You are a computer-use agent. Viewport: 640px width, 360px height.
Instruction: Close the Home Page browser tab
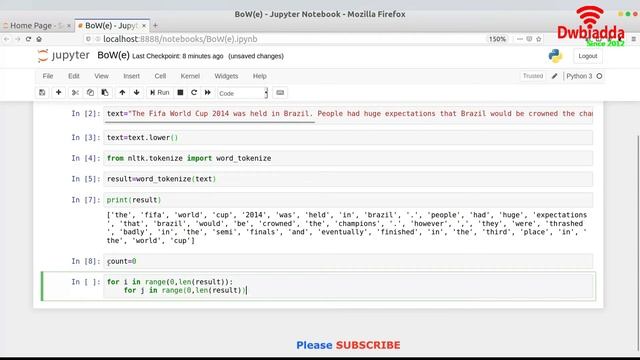[x=69, y=25]
